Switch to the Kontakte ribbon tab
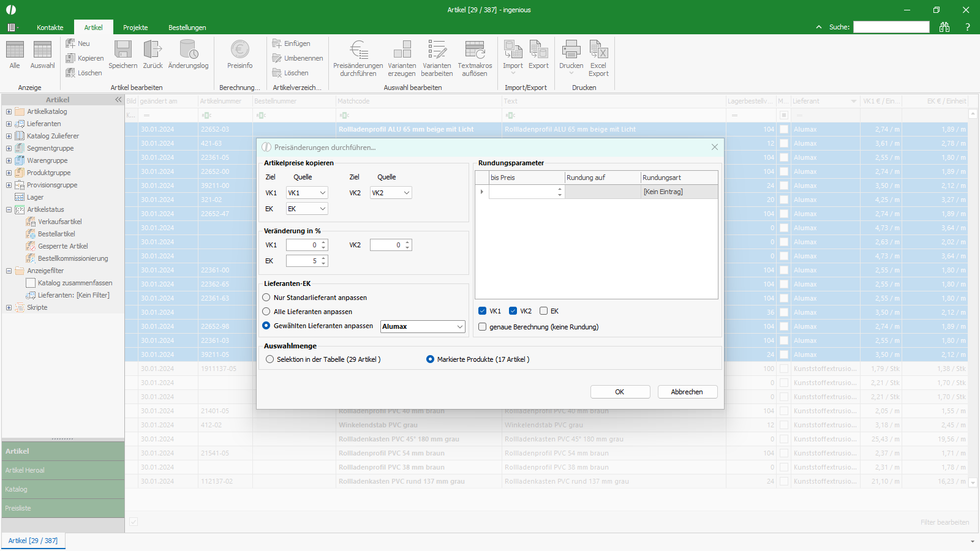 pos(50,28)
